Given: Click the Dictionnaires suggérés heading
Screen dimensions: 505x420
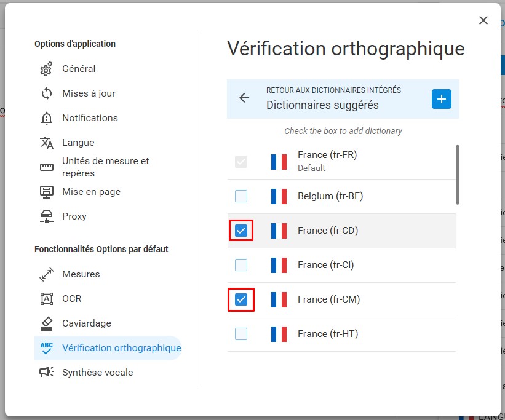Looking at the screenshot, I should 322,105.
